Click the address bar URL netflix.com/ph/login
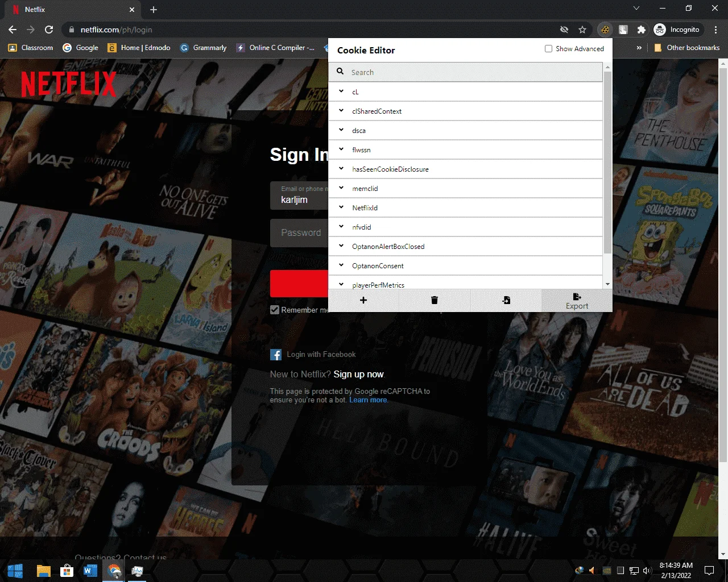 116,30
